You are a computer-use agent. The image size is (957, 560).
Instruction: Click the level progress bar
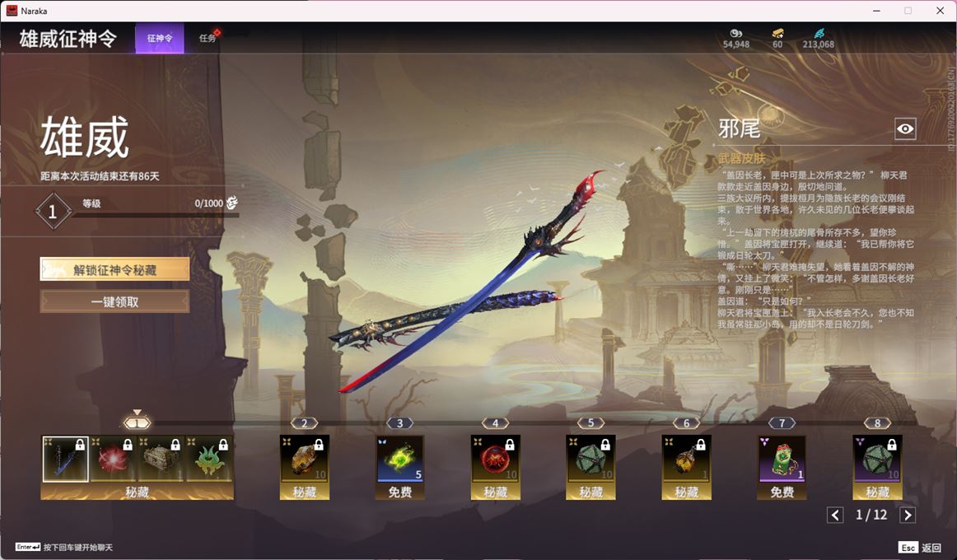[156, 215]
